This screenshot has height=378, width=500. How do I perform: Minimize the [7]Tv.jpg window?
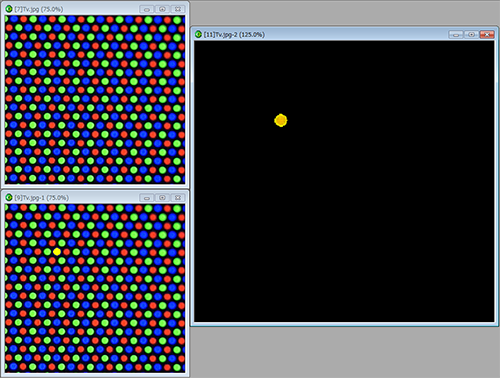pos(146,9)
